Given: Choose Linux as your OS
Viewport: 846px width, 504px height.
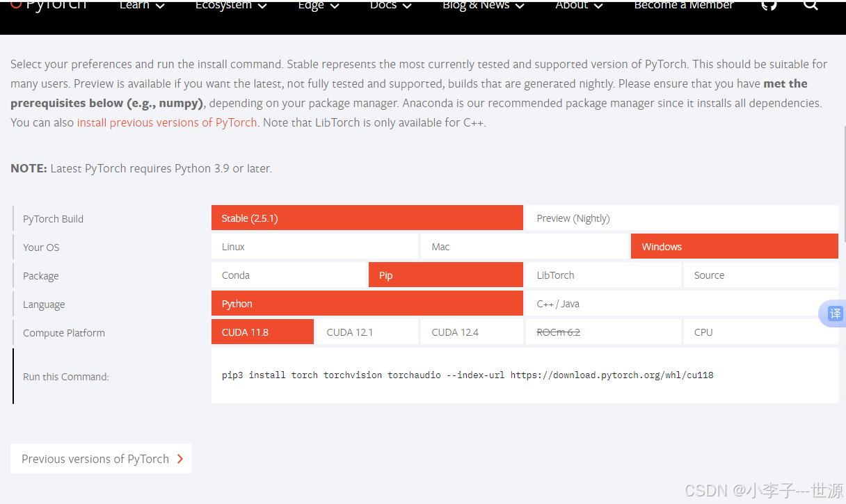Looking at the screenshot, I should pyautogui.click(x=314, y=246).
